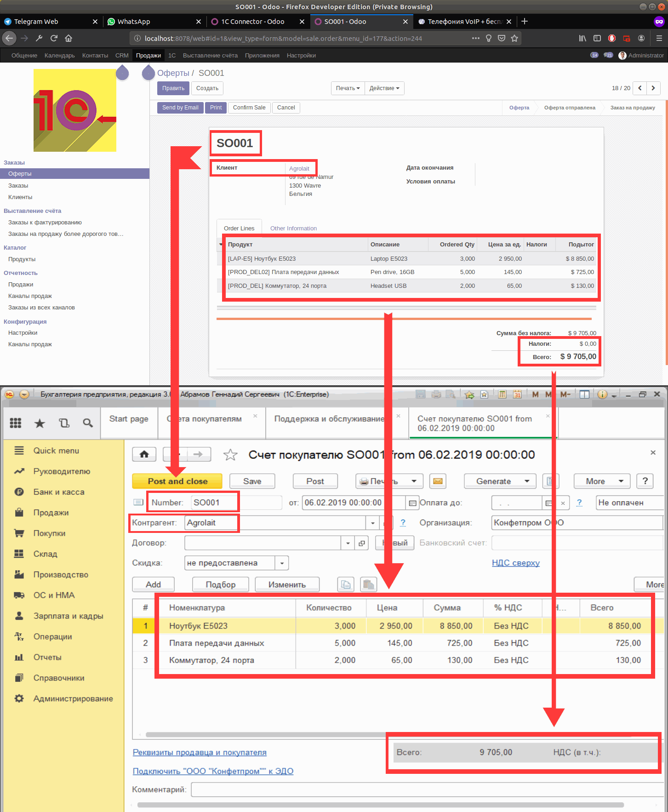Reload the Odoo page in Firefox
This screenshot has width=668, height=812.
pos(54,38)
